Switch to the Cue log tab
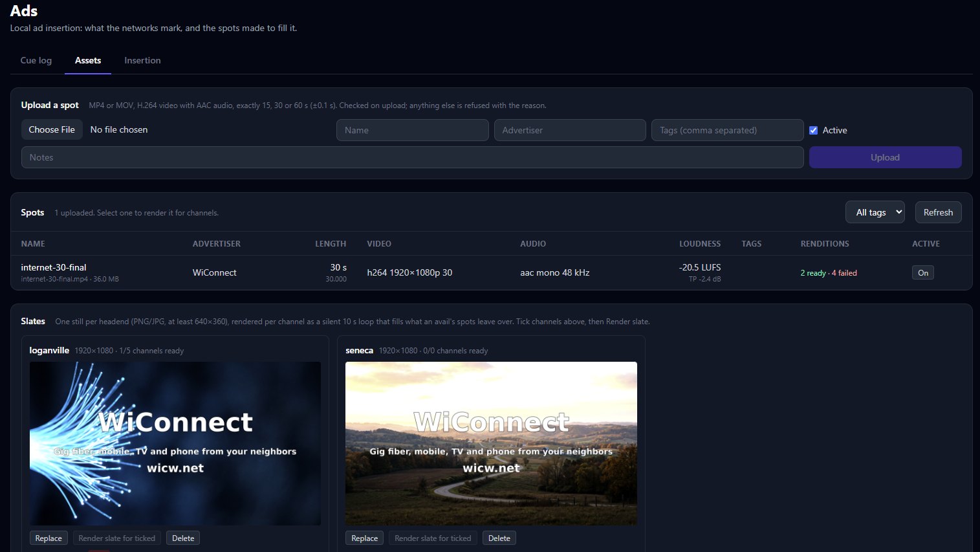Viewport: 980px width, 552px height. click(x=36, y=60)
